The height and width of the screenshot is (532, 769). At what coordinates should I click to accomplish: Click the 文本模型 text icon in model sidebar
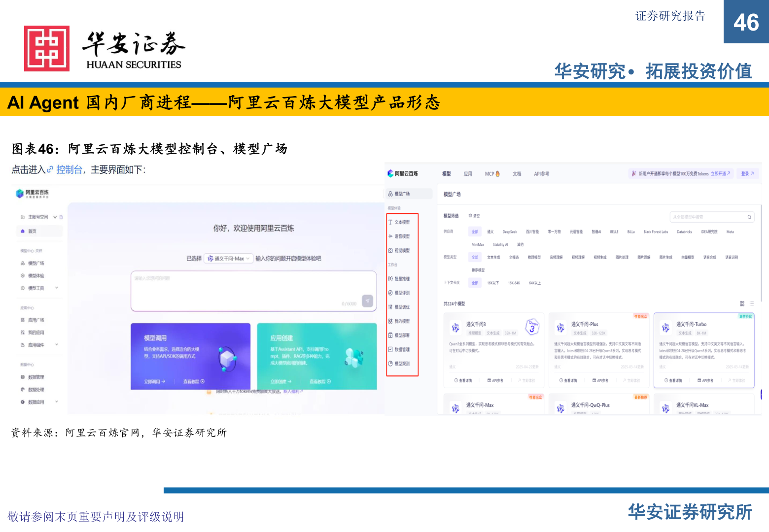pos(390,222)
